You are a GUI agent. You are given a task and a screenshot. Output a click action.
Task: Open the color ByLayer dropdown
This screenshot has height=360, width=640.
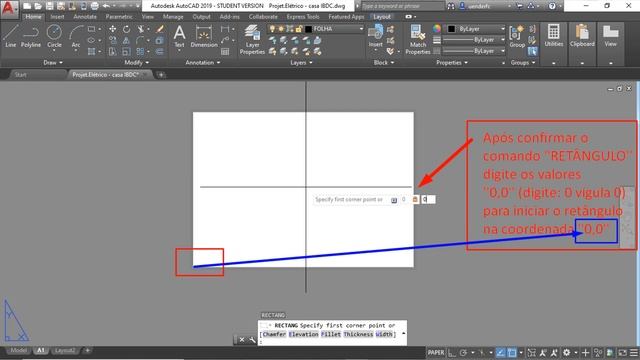pos(476,29)
